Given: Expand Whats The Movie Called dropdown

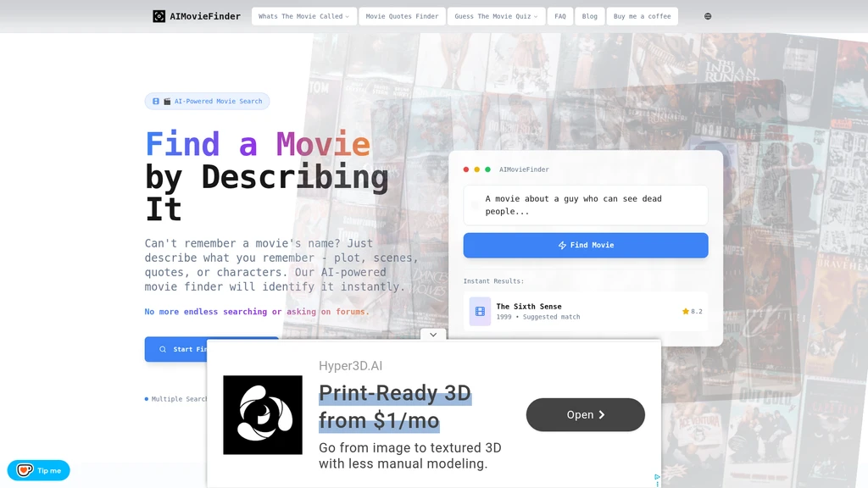Looking at the screenshot, I should tap(304, 16).
